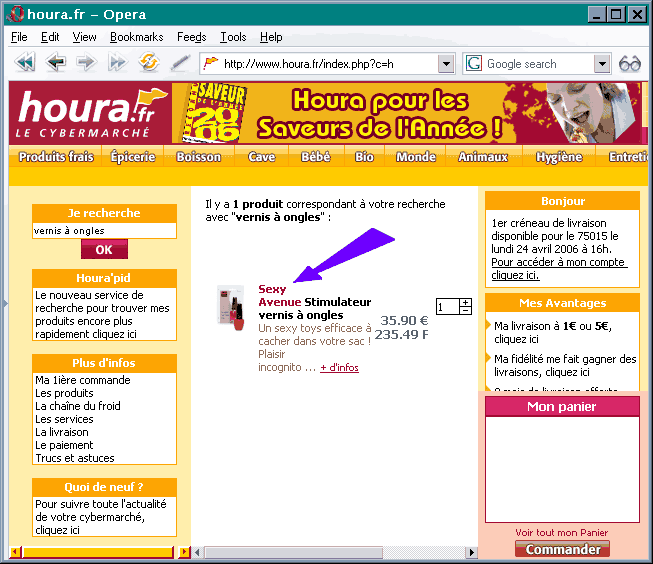Click the main horizontal scrollbar left arrow

pos(197,552)
